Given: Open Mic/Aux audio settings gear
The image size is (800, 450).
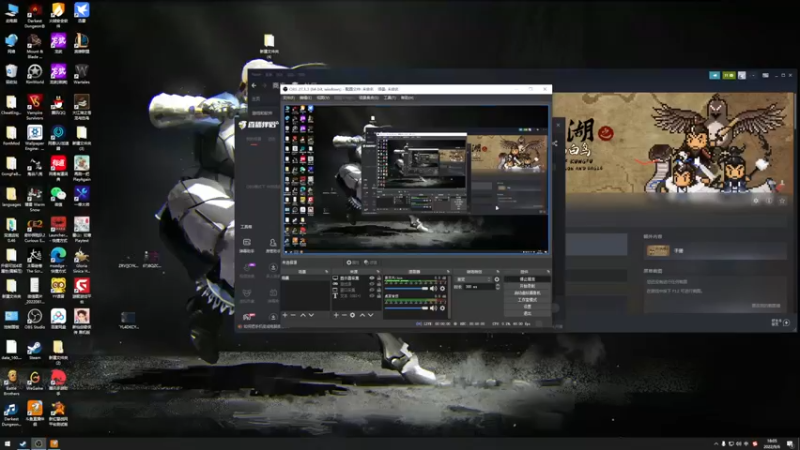Looking at the screenshot, I should point(442,288).
